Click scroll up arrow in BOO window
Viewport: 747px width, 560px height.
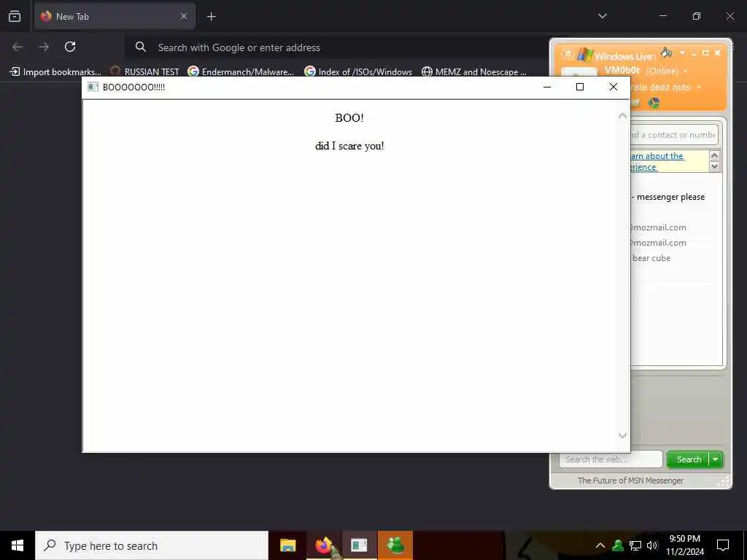[622, 116]
